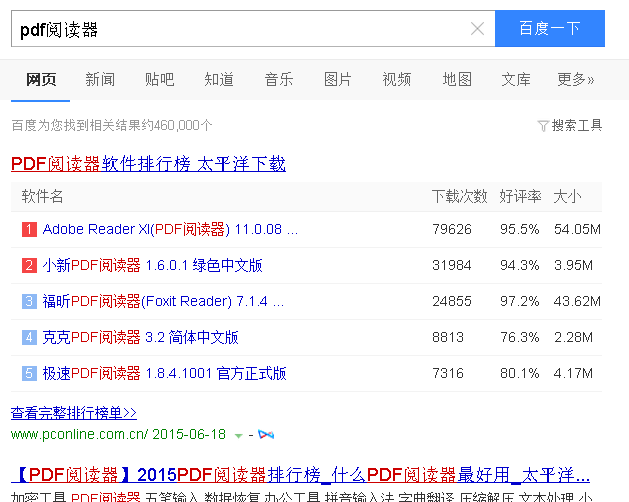Viewport: 629px width, 502px height.
Task: Click download count 8813
Action: pyautogui.click(x=448, y=337)
